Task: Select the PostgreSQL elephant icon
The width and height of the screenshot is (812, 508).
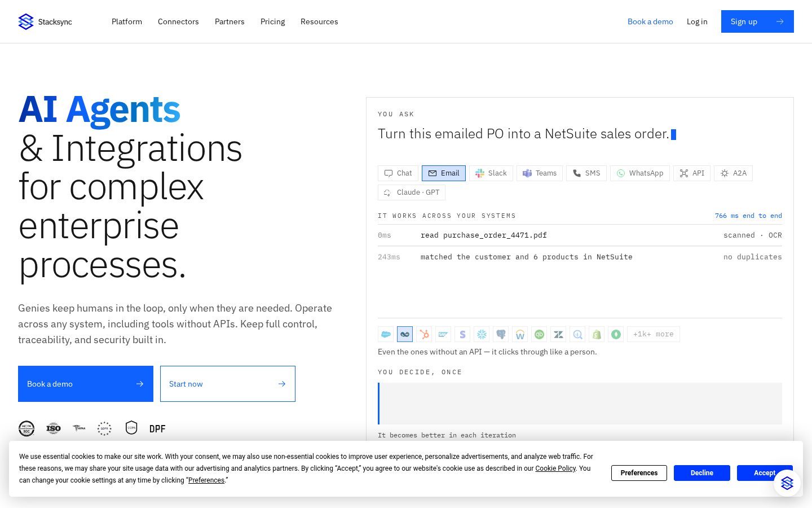Action: click(501, 334)
